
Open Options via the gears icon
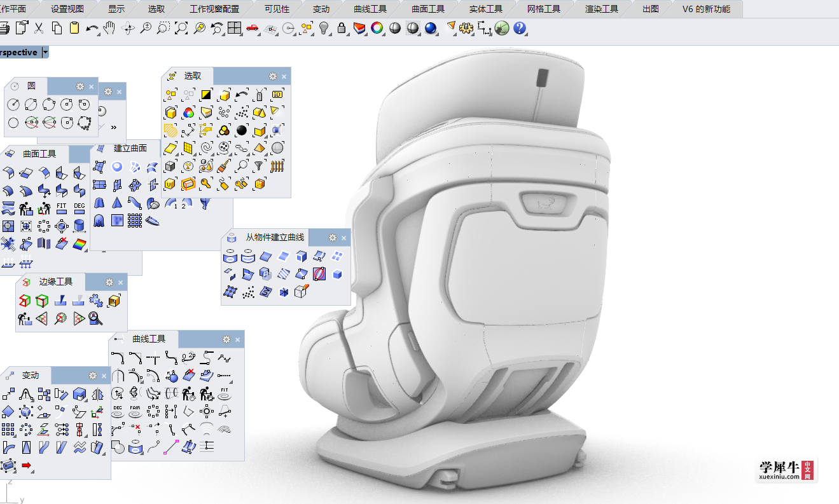(466, 28)
